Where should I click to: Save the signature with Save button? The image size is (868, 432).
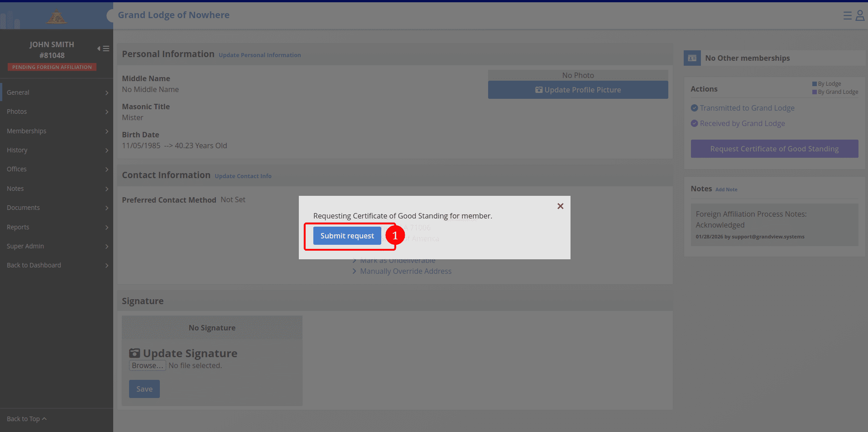click(x=144, y=389)
